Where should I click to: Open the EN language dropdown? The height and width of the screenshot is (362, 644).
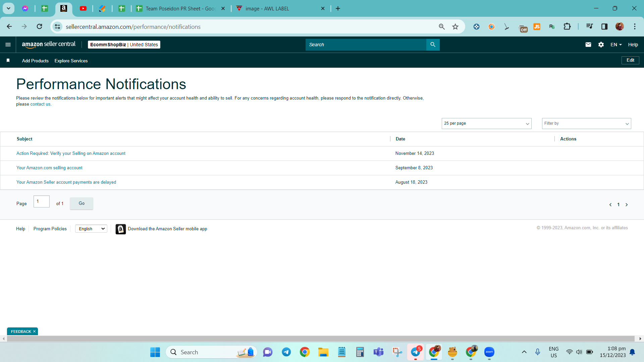(x=616, y=45)
